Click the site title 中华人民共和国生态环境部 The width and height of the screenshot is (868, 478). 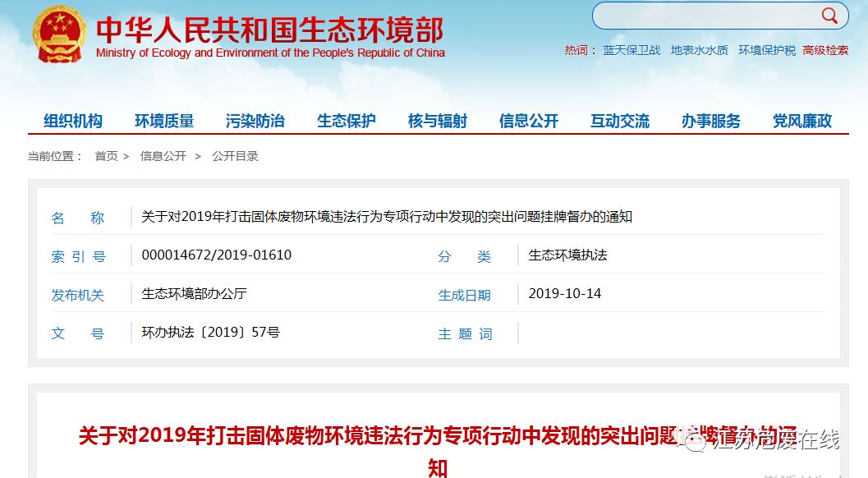269,30
